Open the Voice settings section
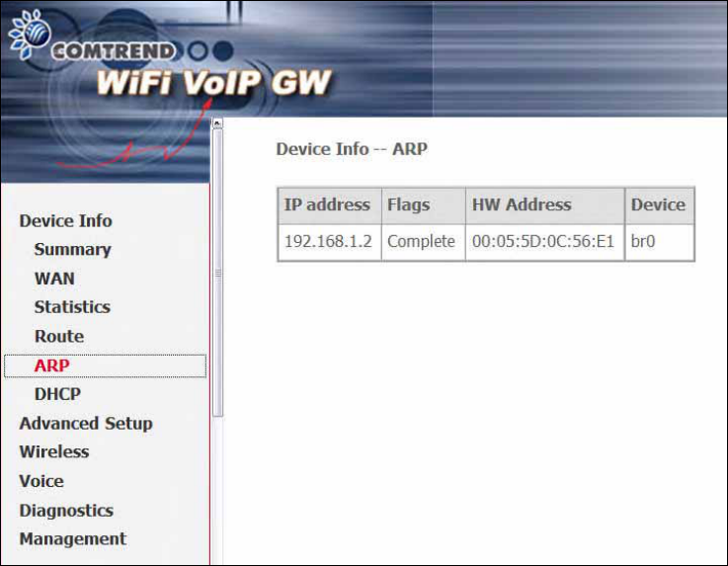728x566 pixels. click(41, 481)
